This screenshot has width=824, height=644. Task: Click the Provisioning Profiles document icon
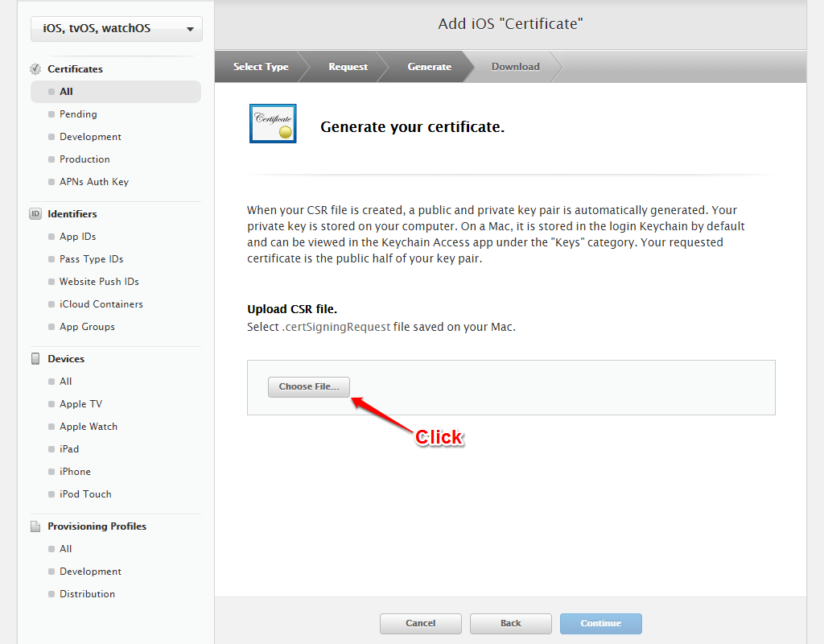(x=35, y=526)
